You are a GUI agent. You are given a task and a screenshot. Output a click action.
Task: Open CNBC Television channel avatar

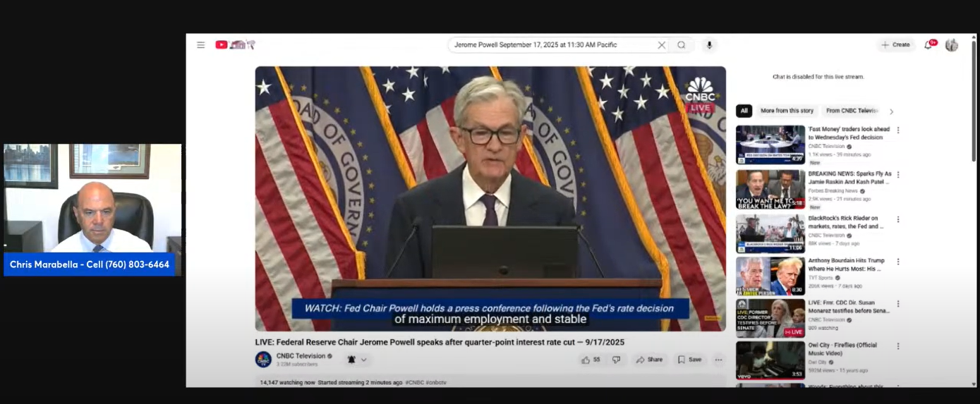pos(263,360)
